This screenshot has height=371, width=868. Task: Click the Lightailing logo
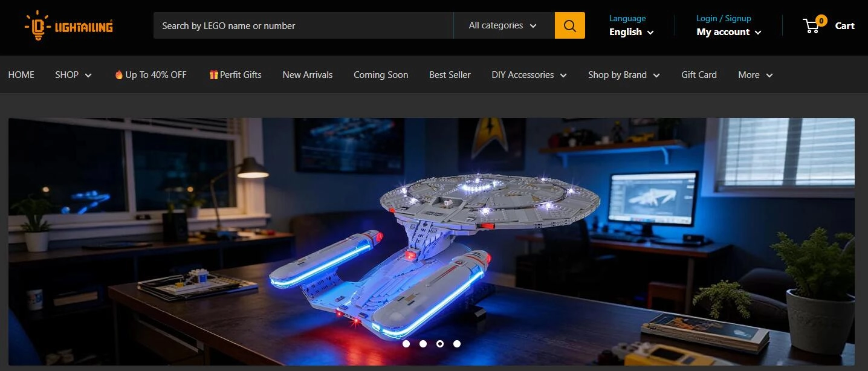point(68,26)
